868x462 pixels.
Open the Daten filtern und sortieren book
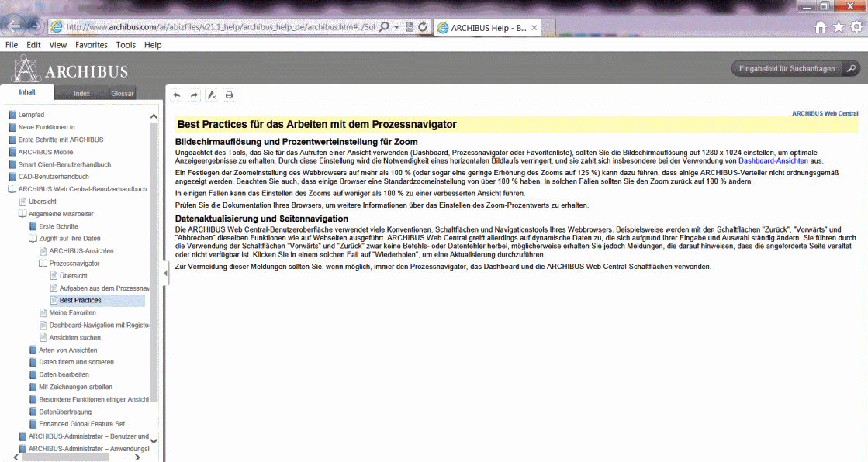76,363
